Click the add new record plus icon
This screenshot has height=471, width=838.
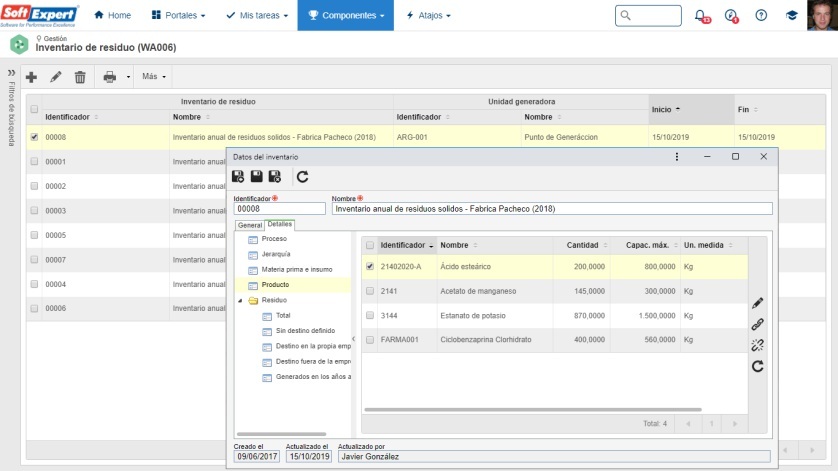pyautogui.click(x=31, y=77)
